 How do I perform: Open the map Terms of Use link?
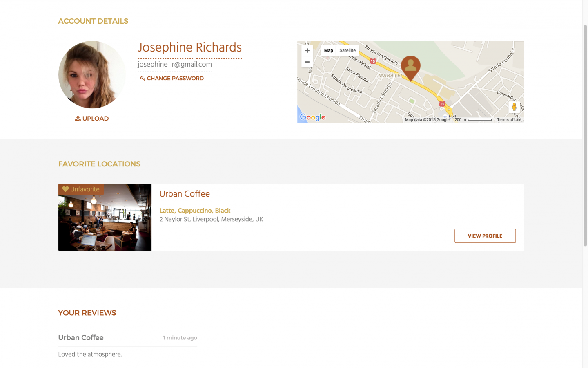click(x=509, y=120)
